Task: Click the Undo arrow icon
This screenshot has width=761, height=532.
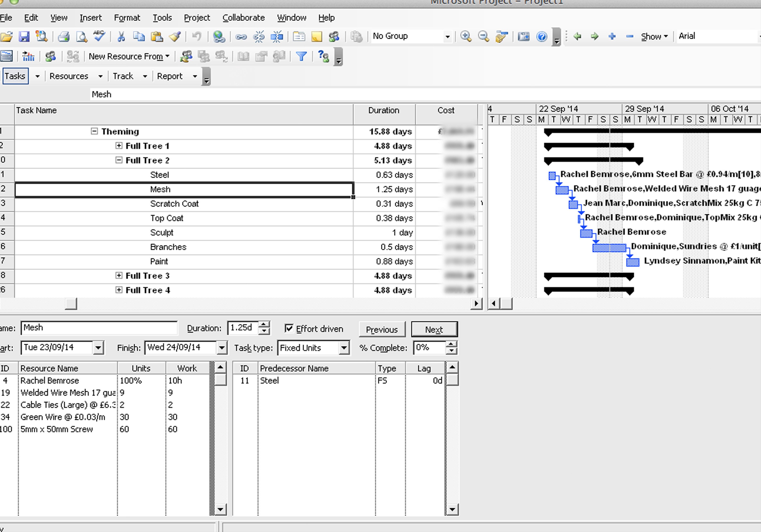Action: 197,36
